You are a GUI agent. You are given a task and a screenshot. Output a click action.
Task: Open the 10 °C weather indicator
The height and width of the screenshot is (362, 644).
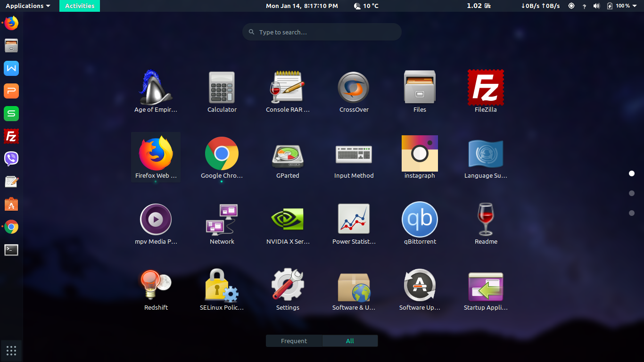click(366, 6)
